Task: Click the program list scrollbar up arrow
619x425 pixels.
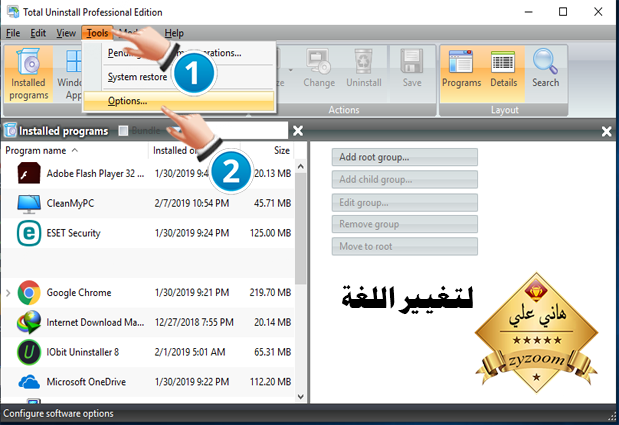Action: [x=301, y=167]
